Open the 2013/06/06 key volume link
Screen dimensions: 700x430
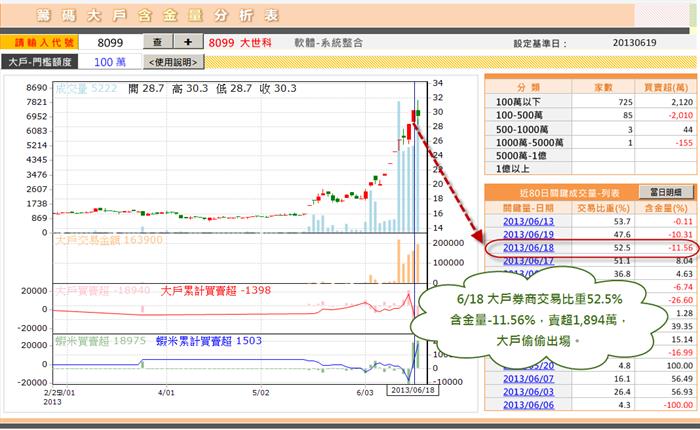528,405
